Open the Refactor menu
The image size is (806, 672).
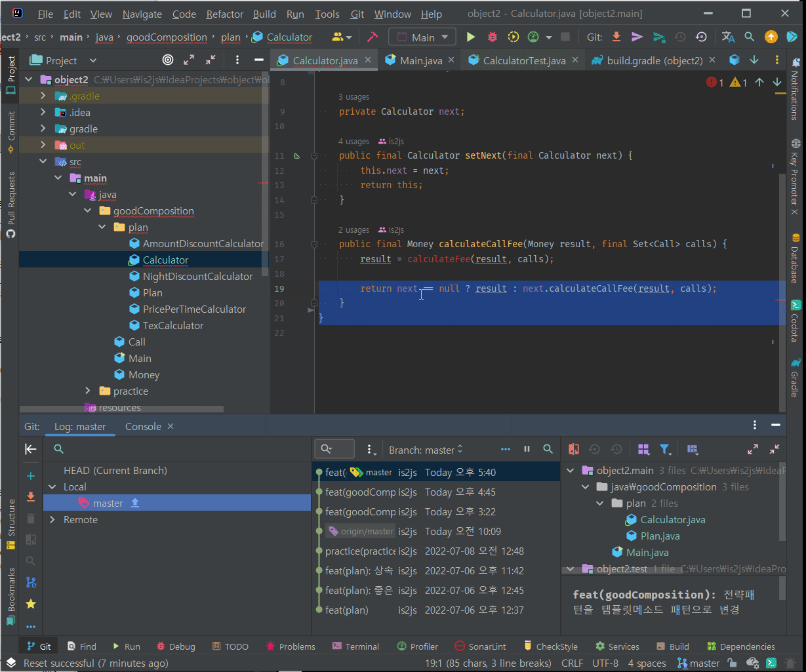click(x=224, y=14)
